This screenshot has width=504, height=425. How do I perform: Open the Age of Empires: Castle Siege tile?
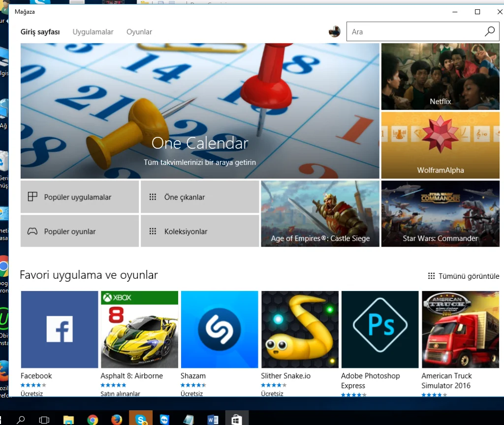coord(320,214)
